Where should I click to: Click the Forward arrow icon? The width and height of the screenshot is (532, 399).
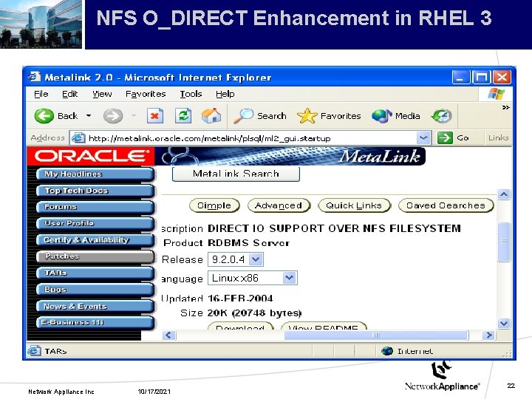coord(112,116)
